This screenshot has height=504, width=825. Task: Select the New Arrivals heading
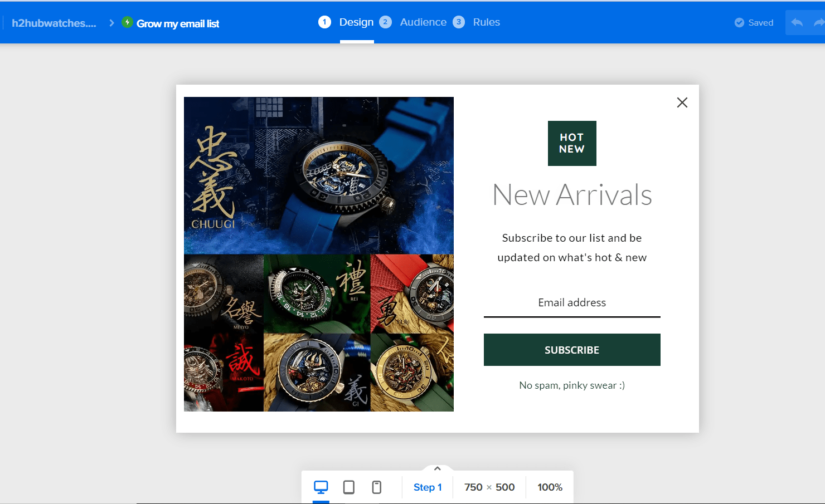[x=572, y=195]
